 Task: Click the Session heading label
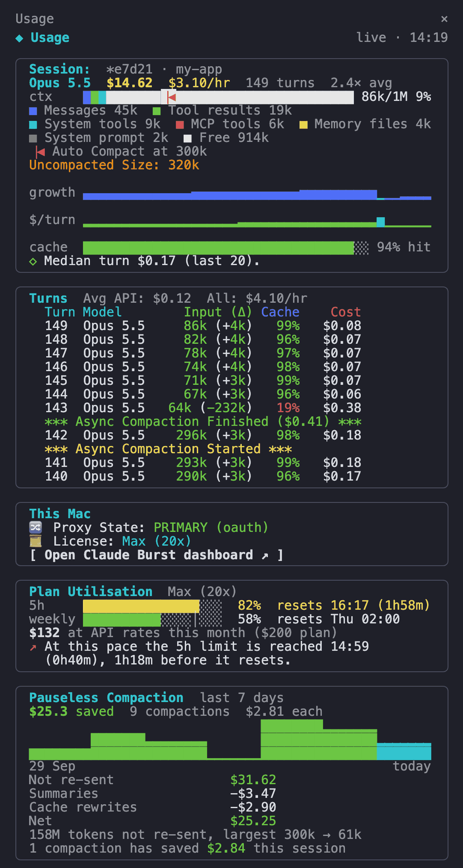pyautogui.click(x=60, y=69)
